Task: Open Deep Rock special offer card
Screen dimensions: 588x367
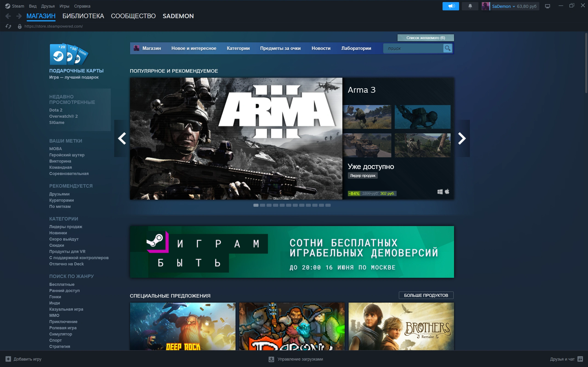Action: [x=183, y=326]
